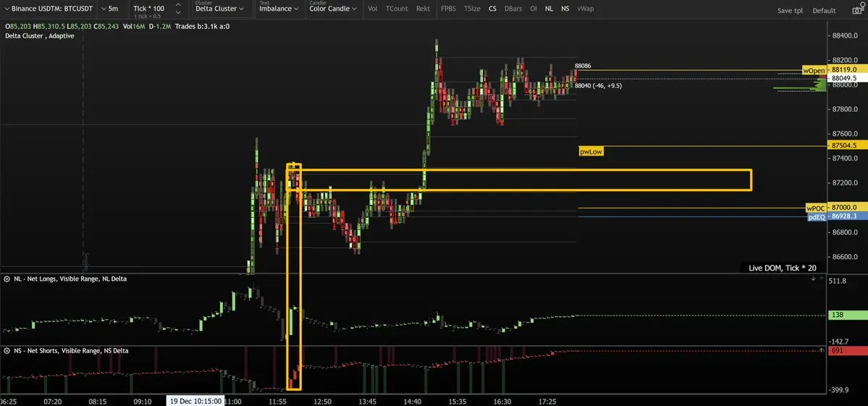Decrease tick size with the down stepper arrow
Image resolution: width=868 pixels, height=406 pixels.
pyautogui.click(x=177, y=12)
